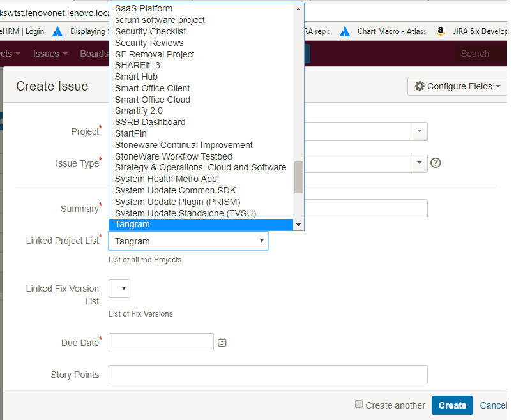Screen dimensions: 523x420
Task: Pick SHAREit_3 from the list
Action: 201,65
